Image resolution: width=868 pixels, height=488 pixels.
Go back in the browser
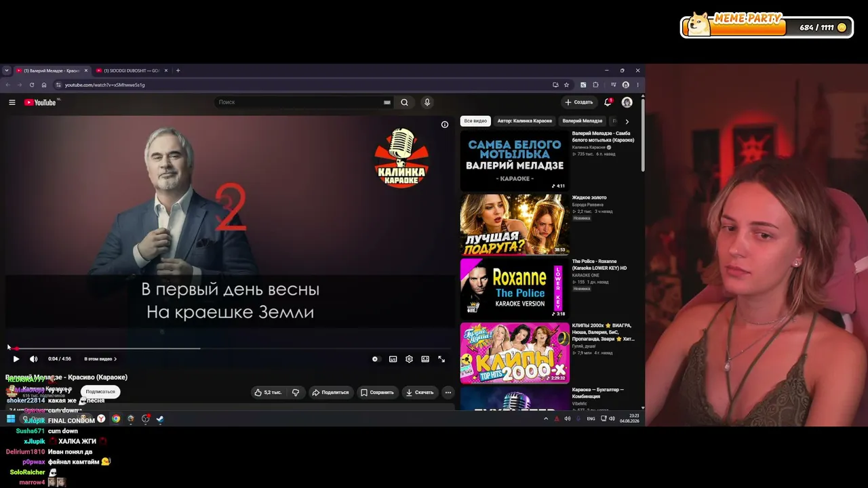pyautogui.click(x=8, y=85)
